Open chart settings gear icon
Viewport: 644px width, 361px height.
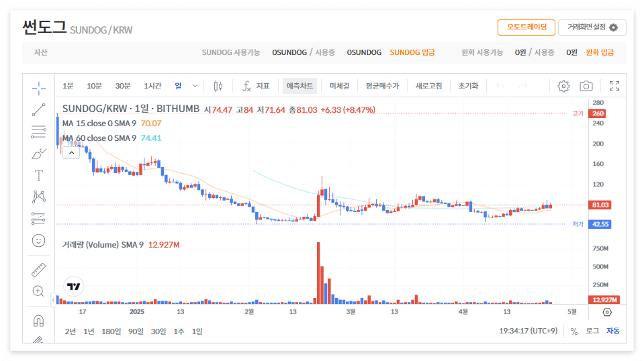(563, 86)
